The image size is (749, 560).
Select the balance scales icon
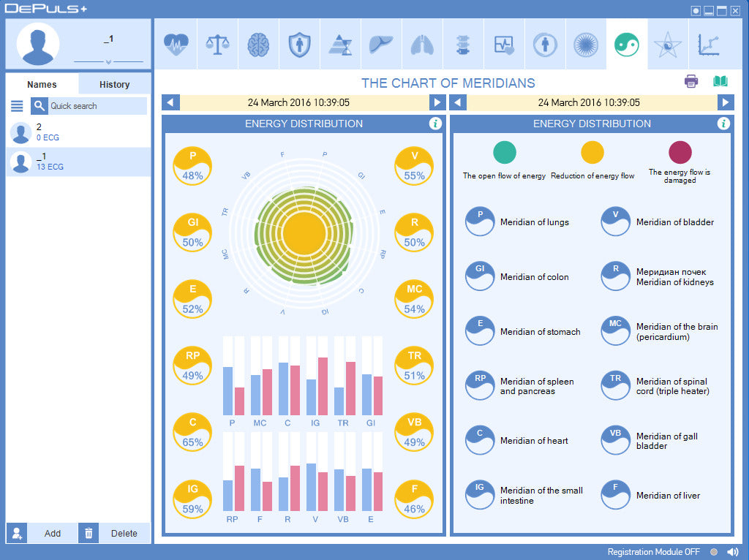point(217,45)
